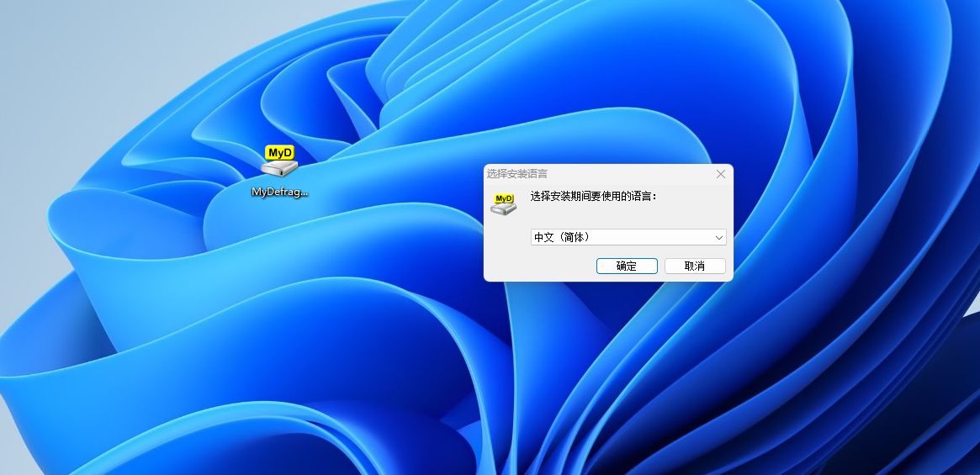Click the 选择安装期间要使用的语言 label
This screenshot has width=980, height=475.
(x=594, y=196)
